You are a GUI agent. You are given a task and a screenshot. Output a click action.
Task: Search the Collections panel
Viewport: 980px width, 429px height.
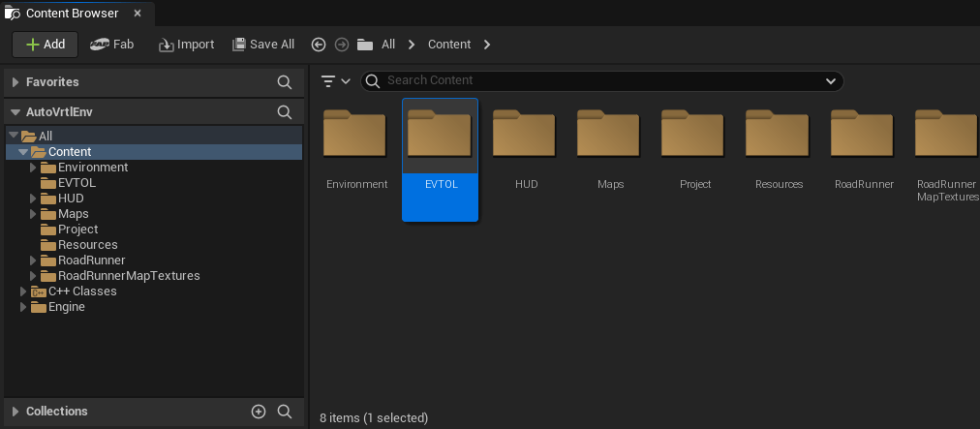(285, 412)
